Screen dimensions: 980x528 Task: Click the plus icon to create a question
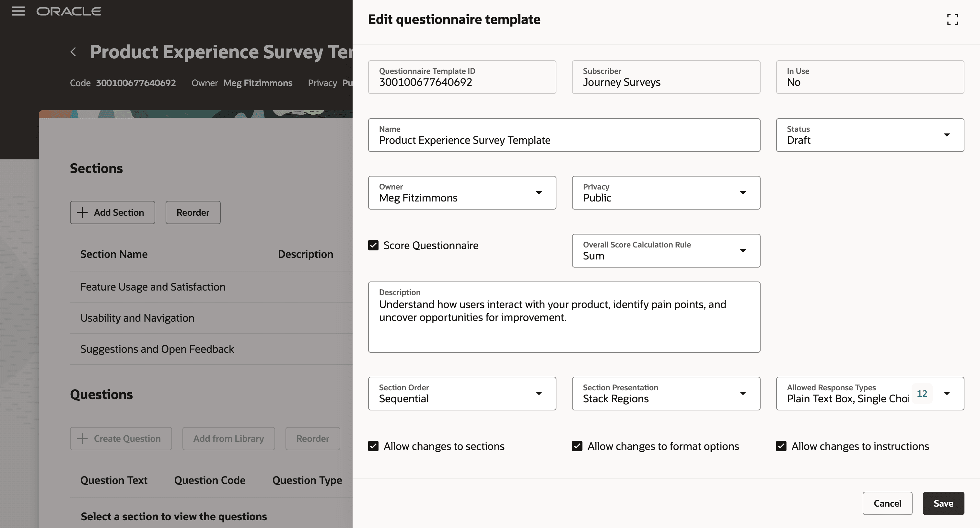coord(82,438)
